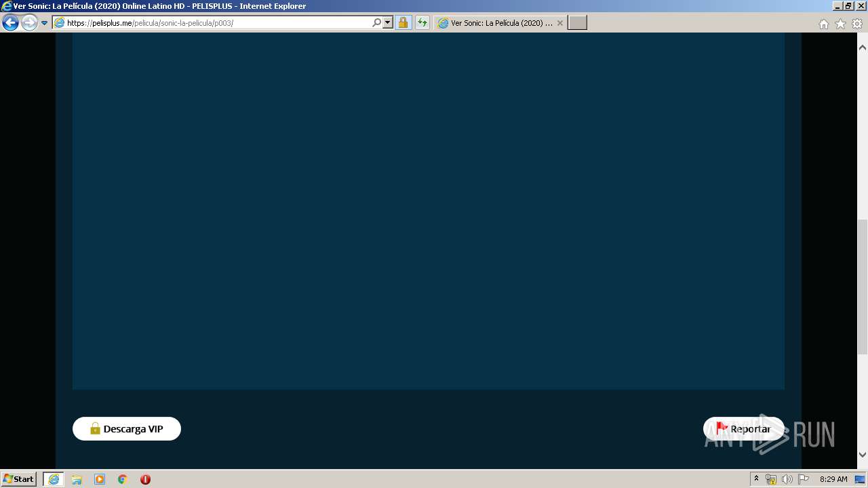
Task: Click the 8:29 AM clock
Action: pos(833,479)
